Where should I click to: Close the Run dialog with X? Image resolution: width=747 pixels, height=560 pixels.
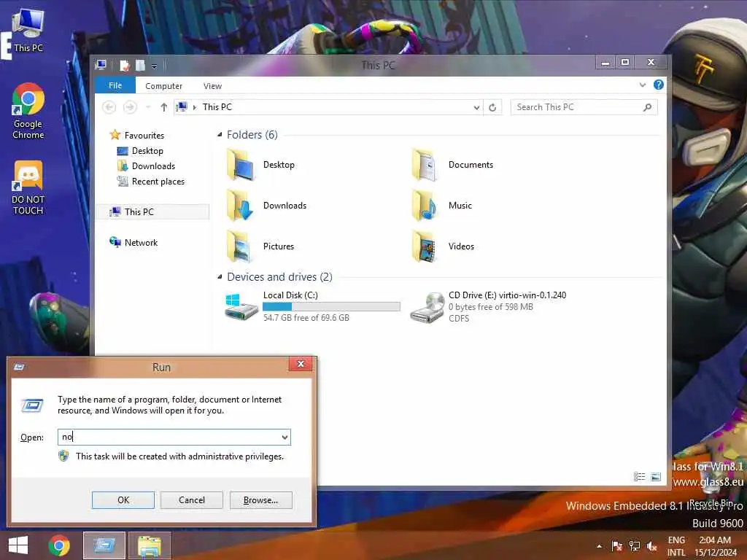(x=301, y=365)
